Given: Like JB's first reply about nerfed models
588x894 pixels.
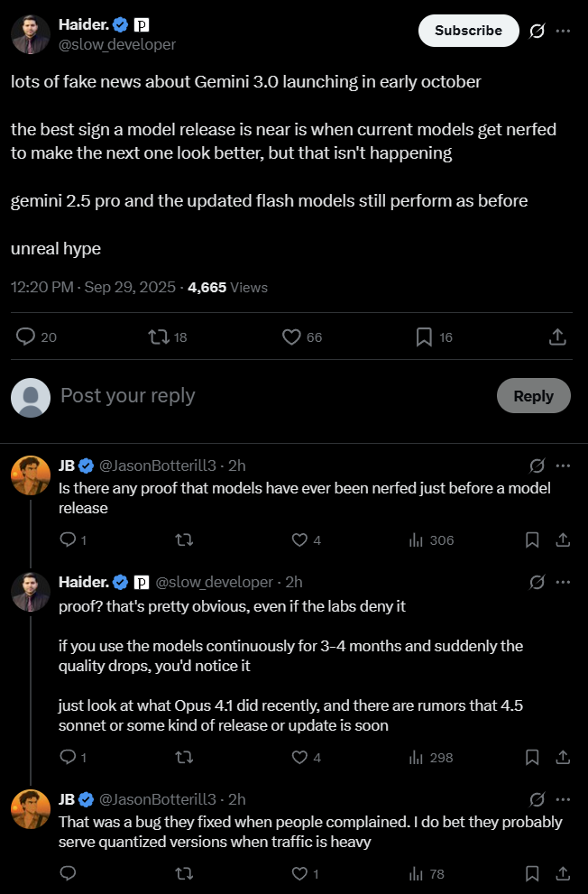Looking at the screenshot, I should 300,540.
